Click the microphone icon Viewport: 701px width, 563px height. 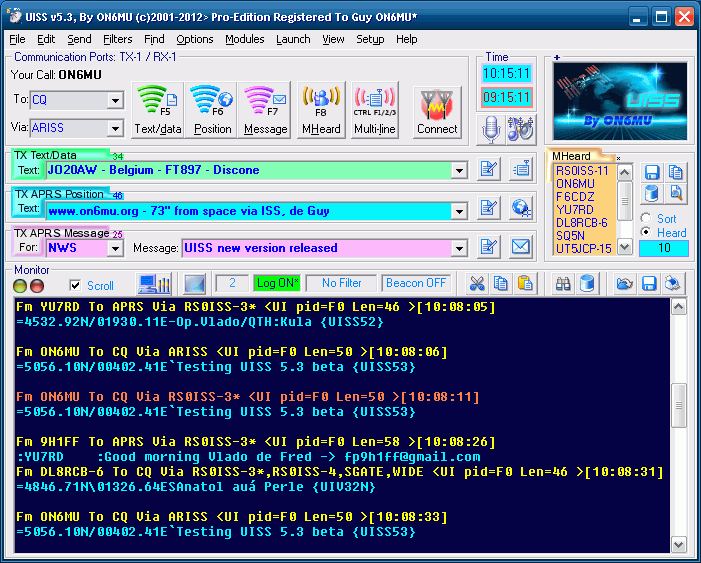coord(491,130)
